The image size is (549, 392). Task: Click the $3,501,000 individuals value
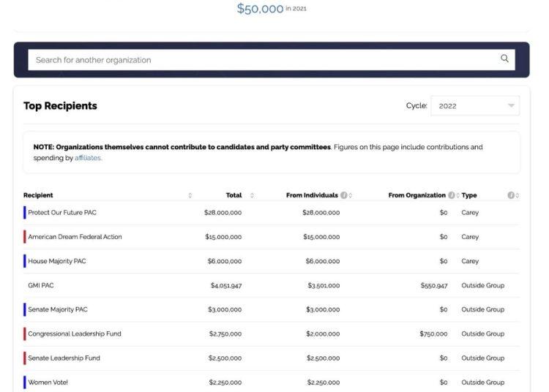click(324, 286)
